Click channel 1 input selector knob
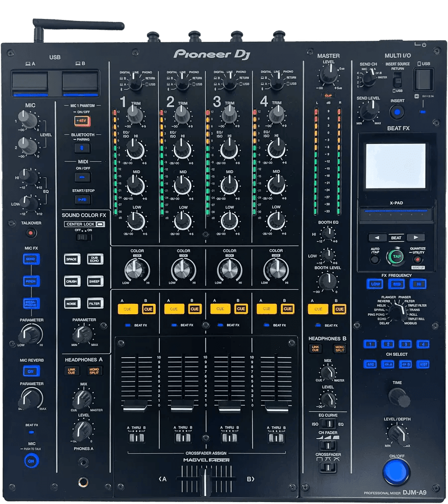The height and width of the screenshot is (504, 448). [135, 83]
